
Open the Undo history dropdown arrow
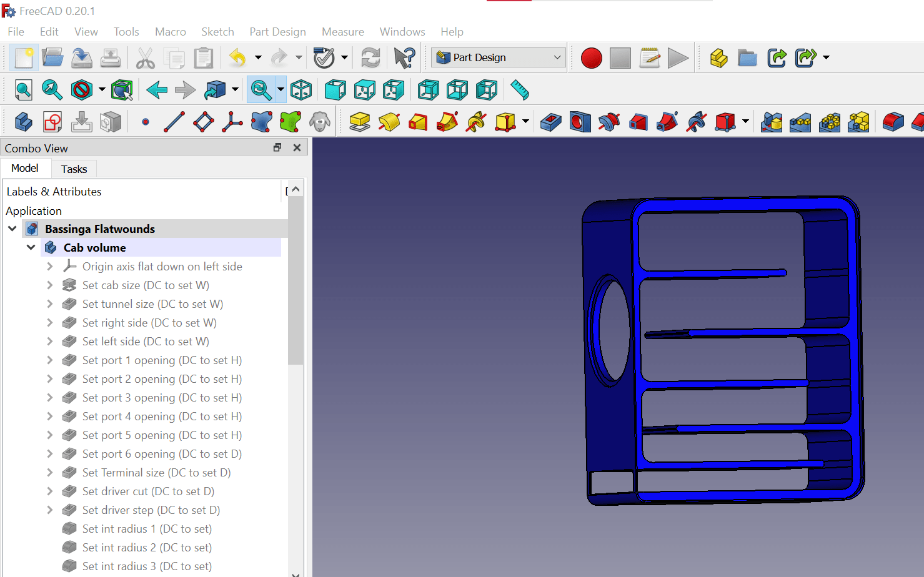(258, 58)
